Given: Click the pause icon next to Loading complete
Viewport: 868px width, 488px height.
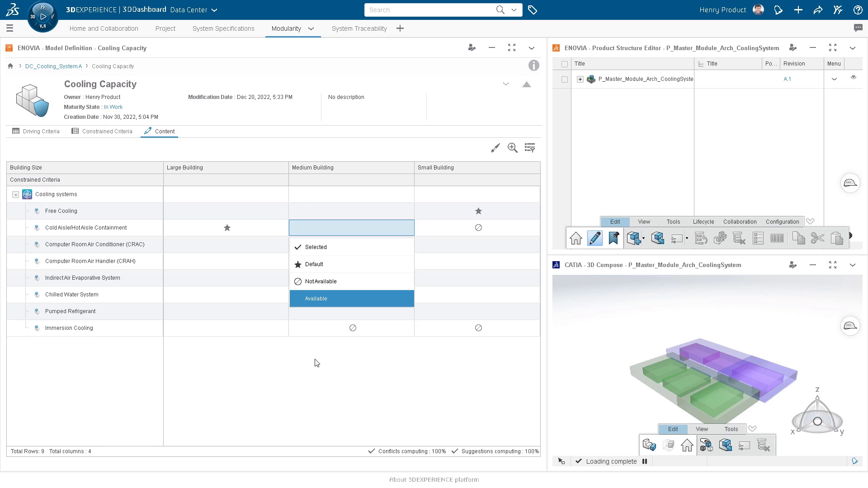Looking at the screenshot, I should [645, 461].
